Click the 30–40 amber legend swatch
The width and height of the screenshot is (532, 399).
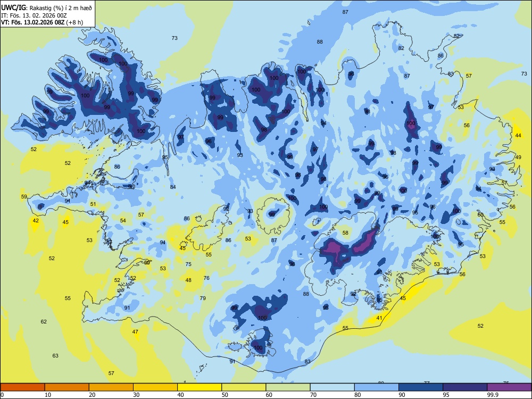[155, 387]
